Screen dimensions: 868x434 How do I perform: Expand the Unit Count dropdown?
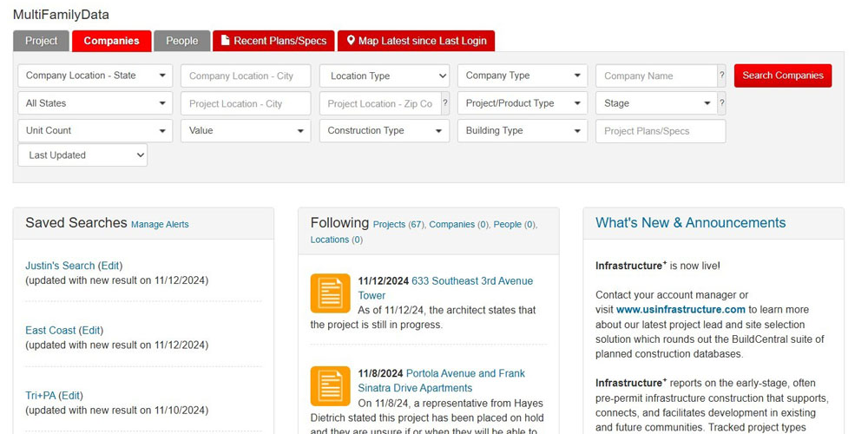(x=95, y=130)
